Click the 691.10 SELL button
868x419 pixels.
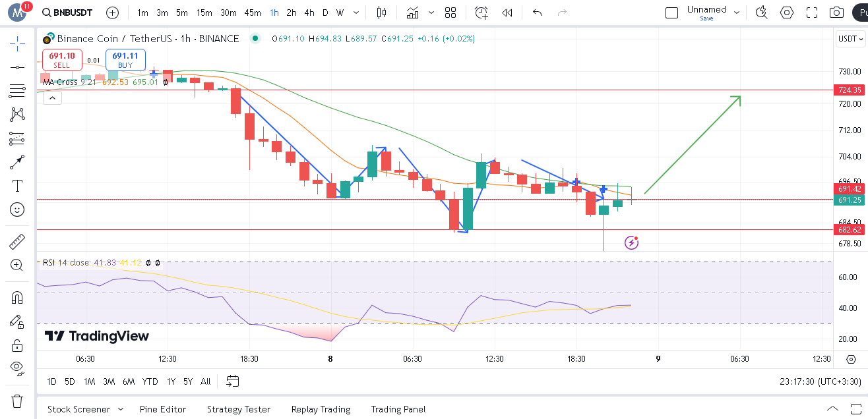62,60
